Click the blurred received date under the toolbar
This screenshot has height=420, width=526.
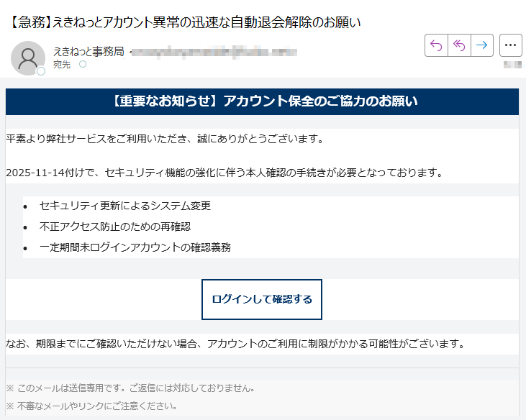512,64
